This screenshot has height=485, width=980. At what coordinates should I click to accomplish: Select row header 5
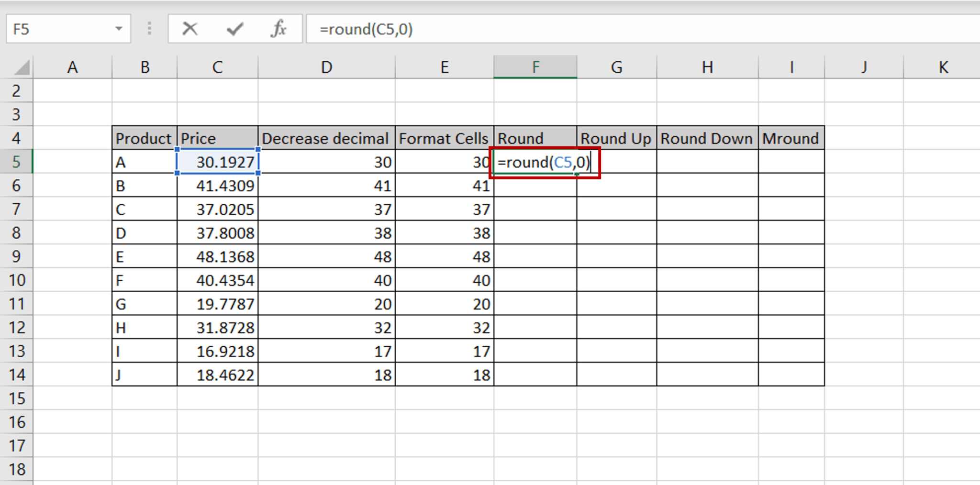tap(16, 162)
